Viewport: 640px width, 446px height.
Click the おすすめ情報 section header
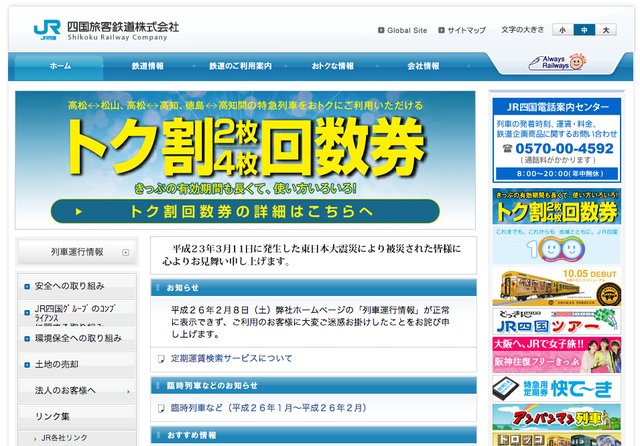pos(313,435)
